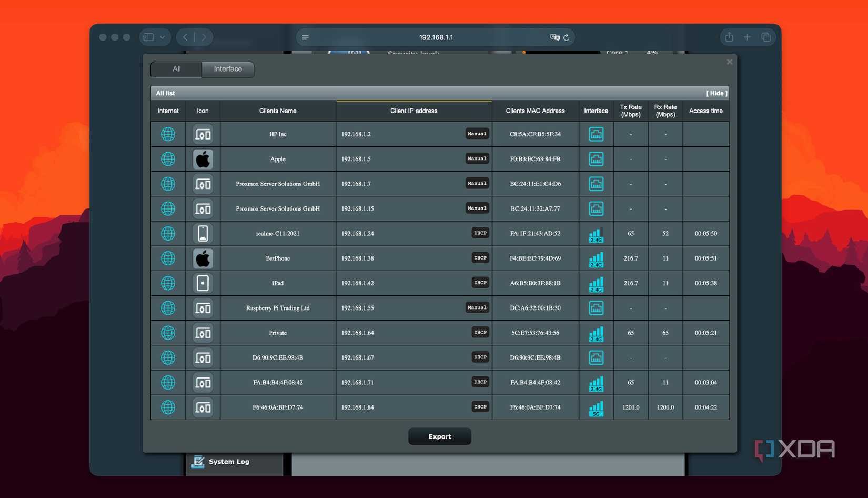Click the device icon for HP Inc
Viewport: 868px width, 498px height.
203,134
